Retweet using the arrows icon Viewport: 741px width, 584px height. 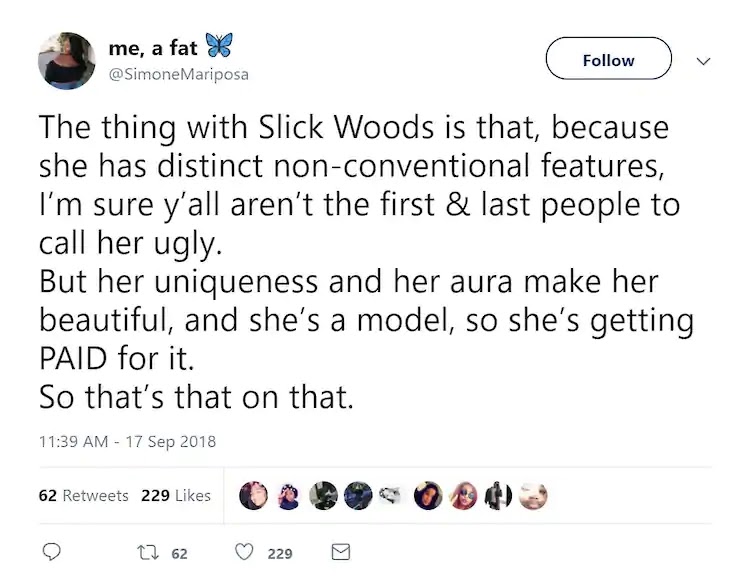[147, 552]
